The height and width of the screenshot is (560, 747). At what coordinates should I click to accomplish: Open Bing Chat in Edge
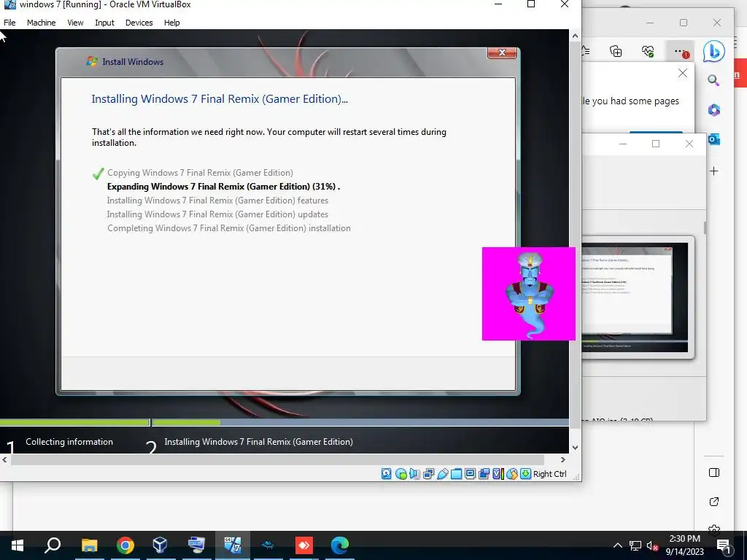pyautogui.click(x=713, y=52)
